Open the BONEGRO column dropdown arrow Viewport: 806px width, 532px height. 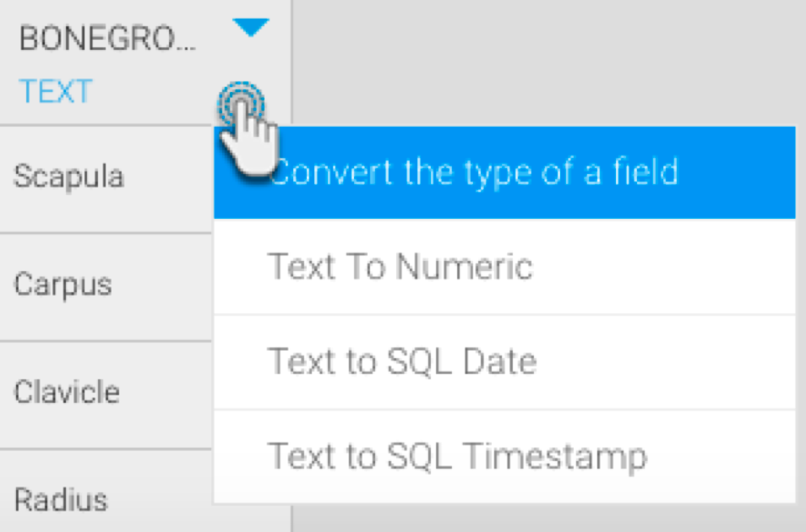pos(250,30)
